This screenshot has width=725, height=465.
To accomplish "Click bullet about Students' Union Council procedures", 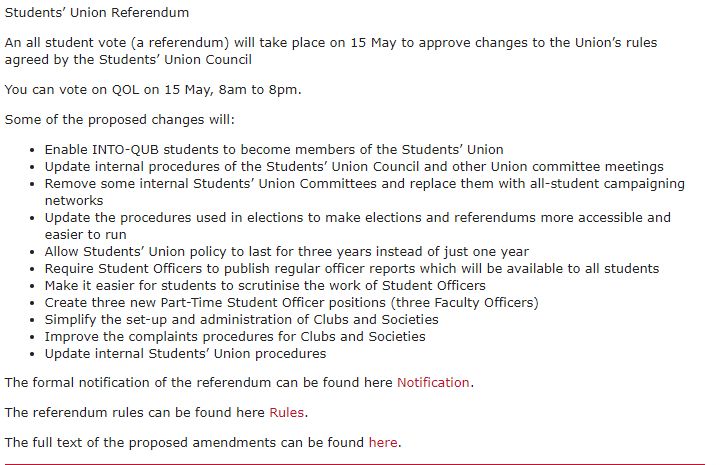I will 354,167.
